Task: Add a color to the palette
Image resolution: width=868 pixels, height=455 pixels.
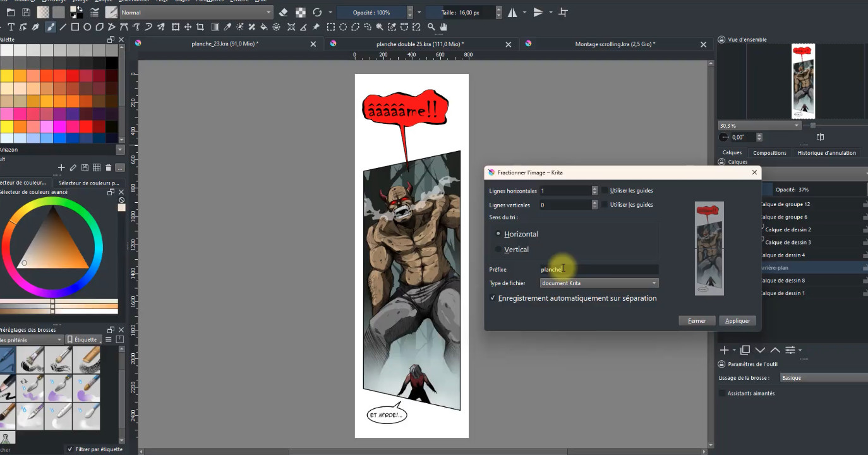Action: tap(61, 167)
